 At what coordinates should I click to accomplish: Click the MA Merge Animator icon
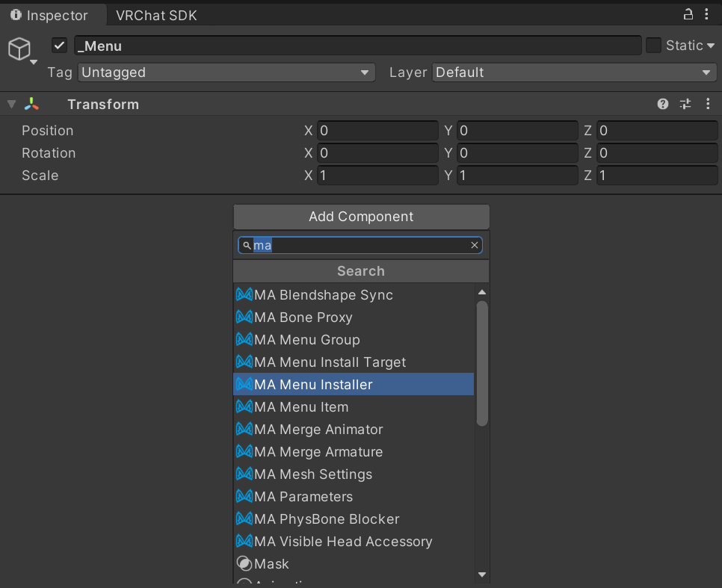pyautogui.click(x=244, y=429)
